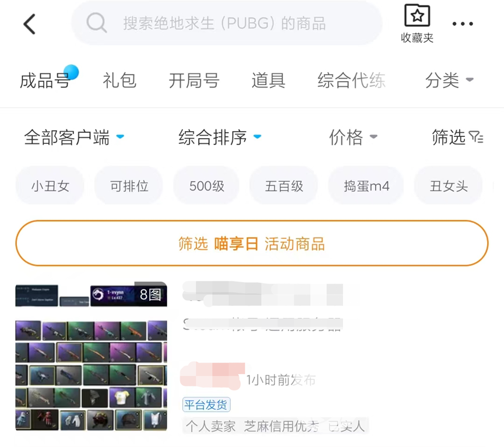Switch to the 开局号 tab
The image size is (504, 447).
[x=194, y=80]
